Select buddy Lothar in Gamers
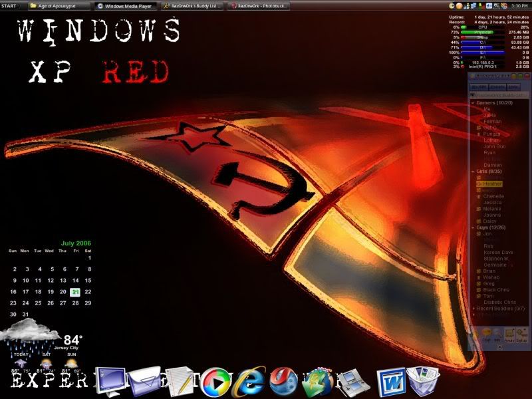 pyautogui.click(x=491, y=140)
